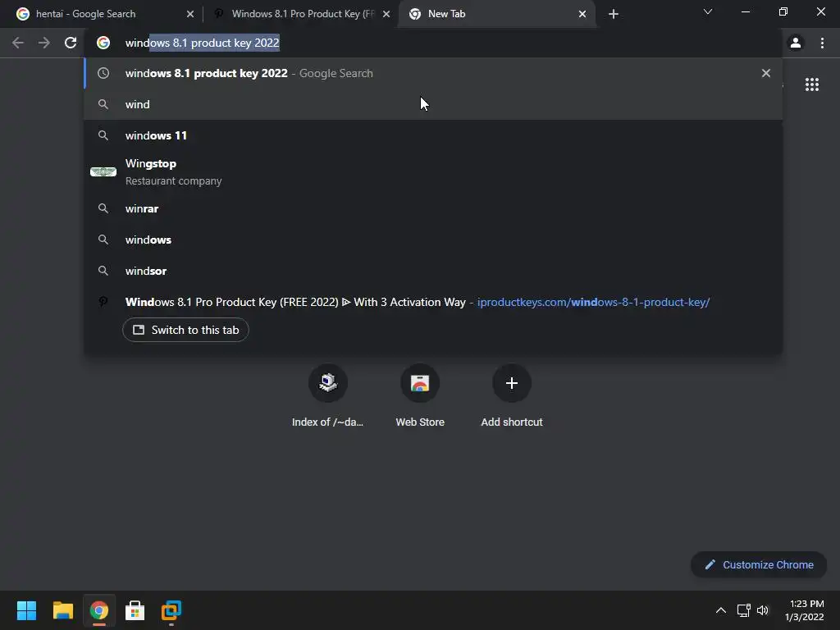The width and height of the screenshot is (840, 630).
Task: Open a new tab with plus button
Action: tap(614, 14)
